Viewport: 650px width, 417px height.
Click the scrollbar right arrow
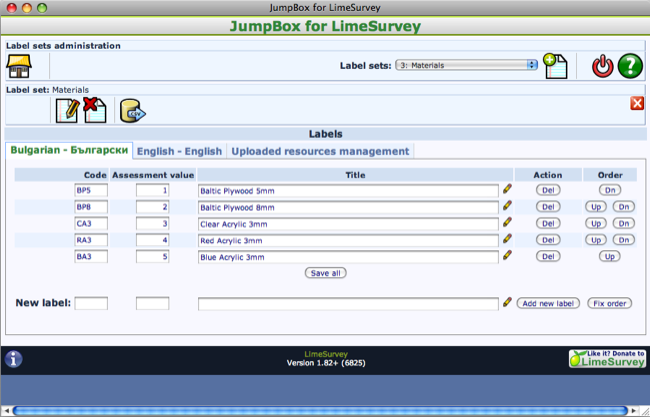633,411
